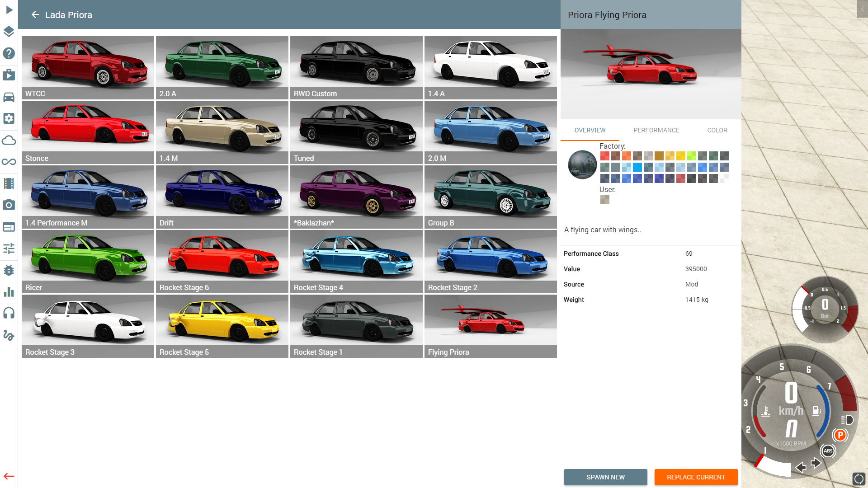The width and height of the screenshot is (868, 488).
Task: Open the environment cloud icon
Action: tap(9, 140)
